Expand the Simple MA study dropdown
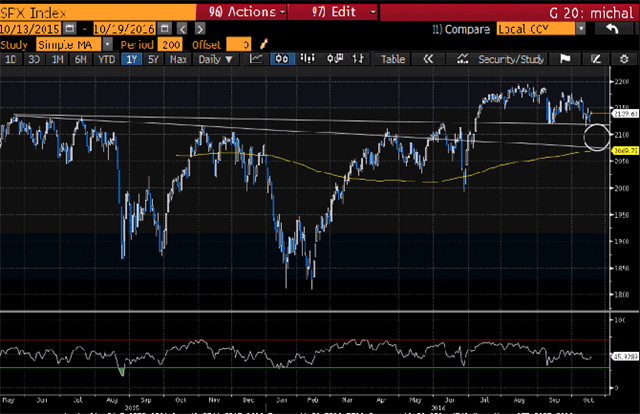The height and width of the screenshot is (414, 640). (109, 45)
